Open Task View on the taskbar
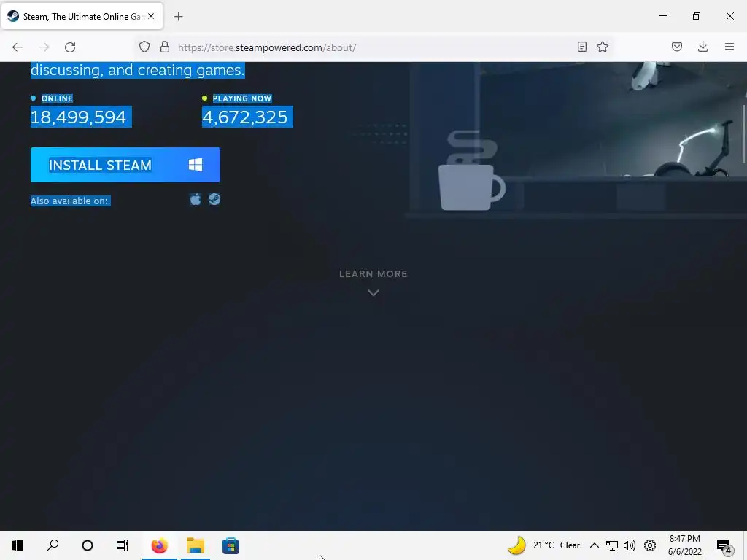This screenshot has height=560, width=747. point(123,545)
